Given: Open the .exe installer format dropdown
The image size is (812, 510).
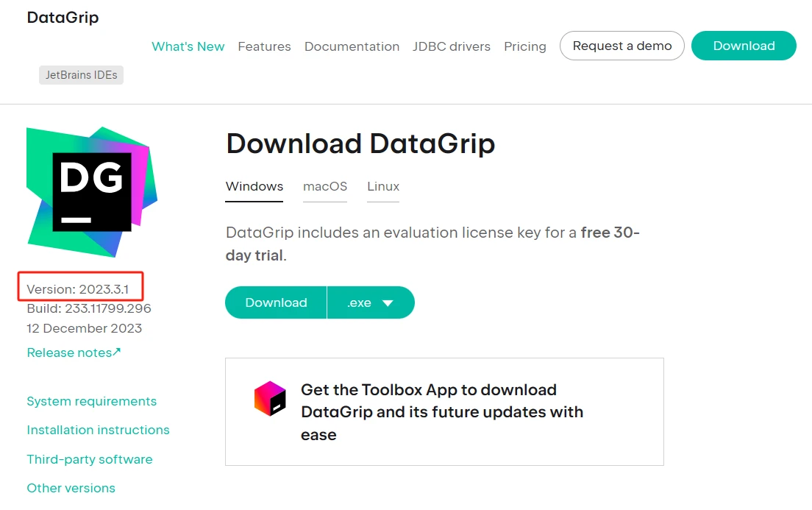Looking at the screenshot, I should 371,302.
